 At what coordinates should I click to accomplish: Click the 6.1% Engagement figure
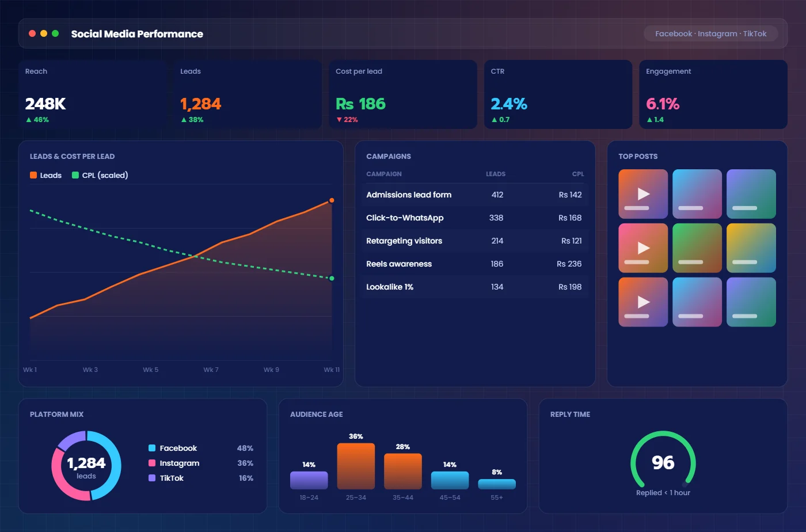tap(663, 104)
